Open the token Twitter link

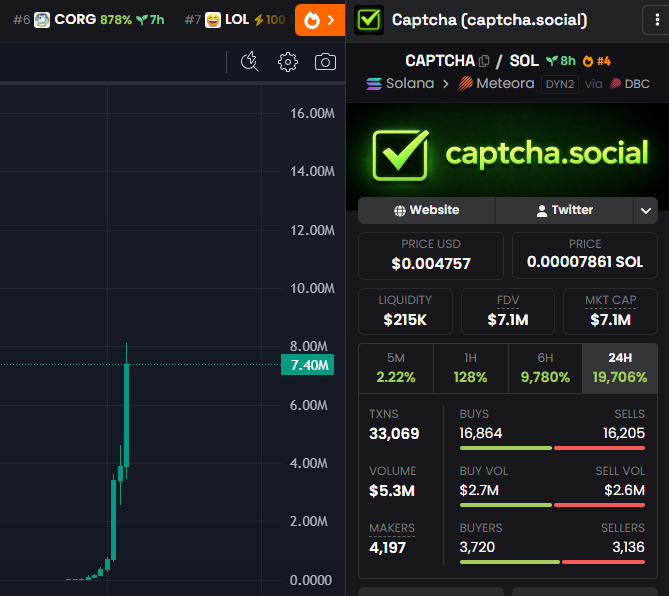click(x=564, y=210)
